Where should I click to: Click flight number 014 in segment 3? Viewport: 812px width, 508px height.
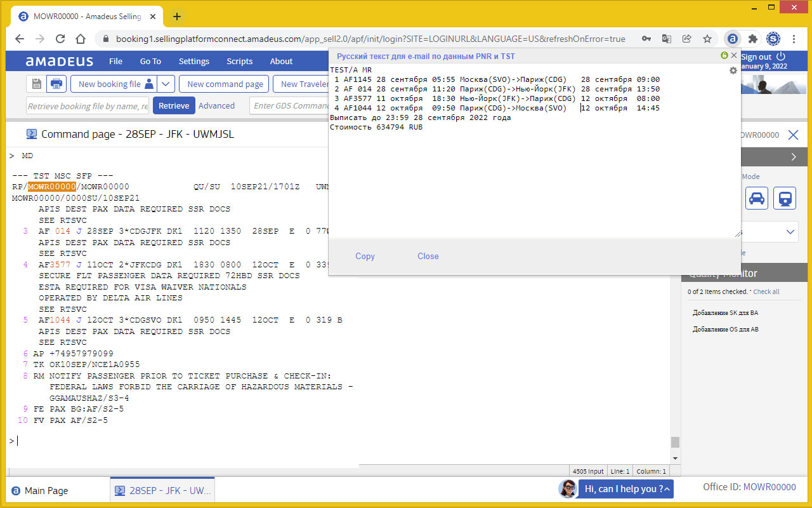(63, 231)
